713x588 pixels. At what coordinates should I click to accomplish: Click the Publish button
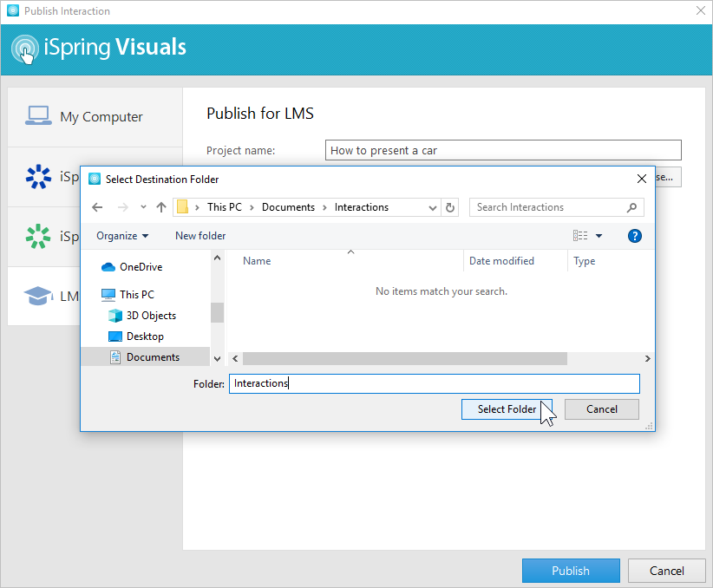(570, 571)
